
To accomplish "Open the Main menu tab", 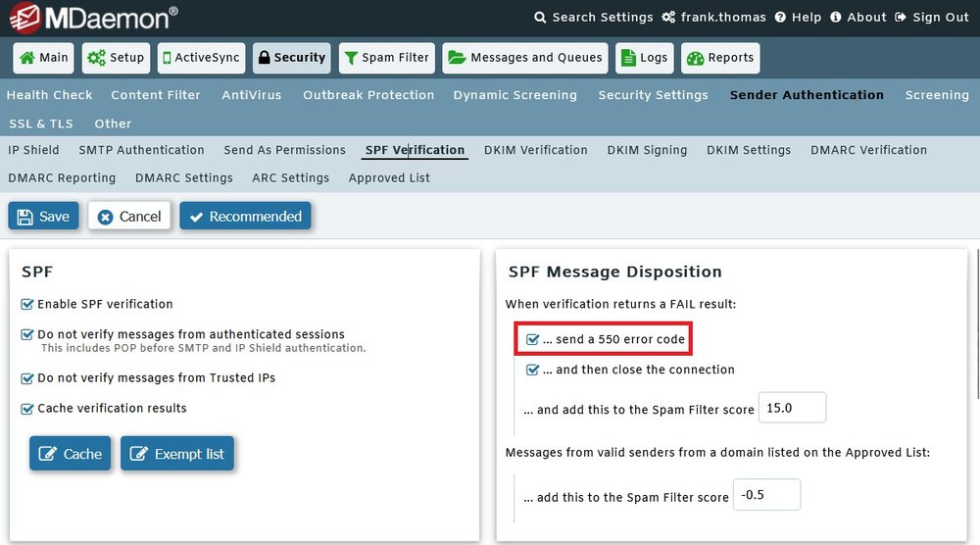I will [x=44, y=58].
